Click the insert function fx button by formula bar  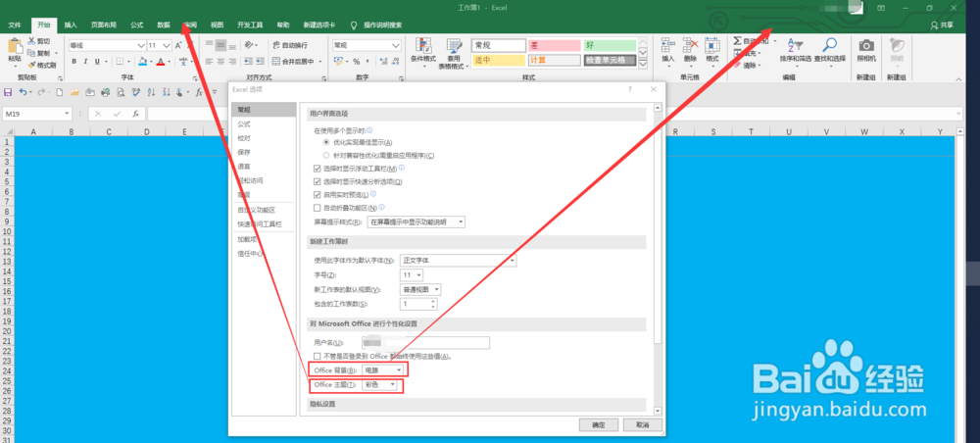tap(135, 114)
